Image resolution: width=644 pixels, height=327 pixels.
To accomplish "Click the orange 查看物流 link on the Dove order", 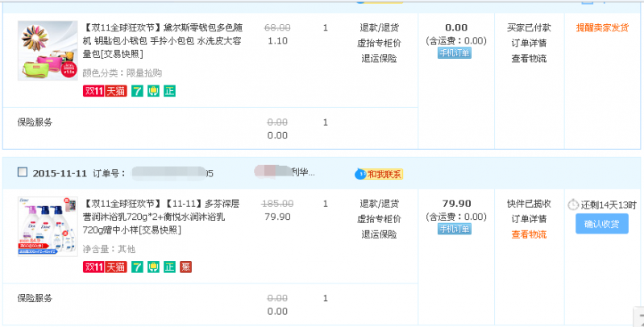I will coord(529,234).
